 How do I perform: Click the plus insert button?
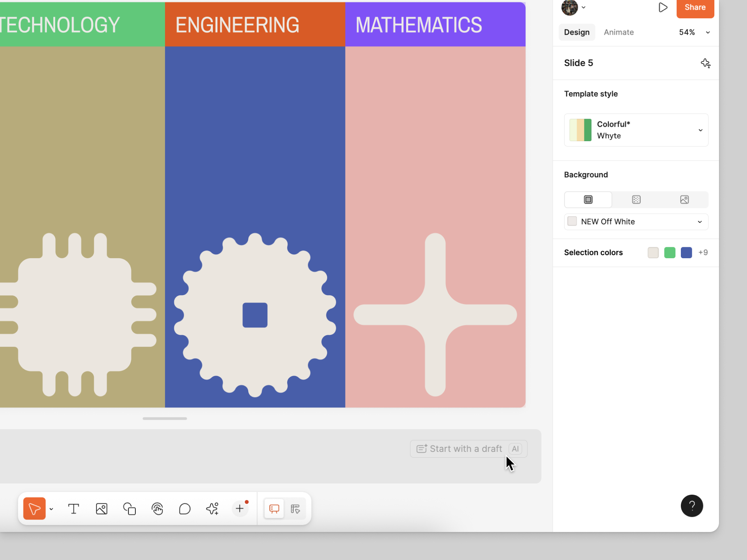240,509
